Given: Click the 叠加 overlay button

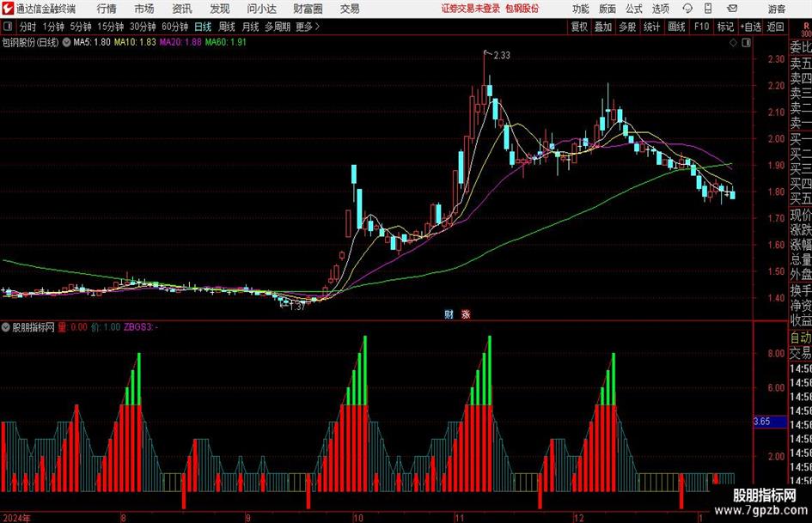Looking at the screenshot, I should pos(603,27).
